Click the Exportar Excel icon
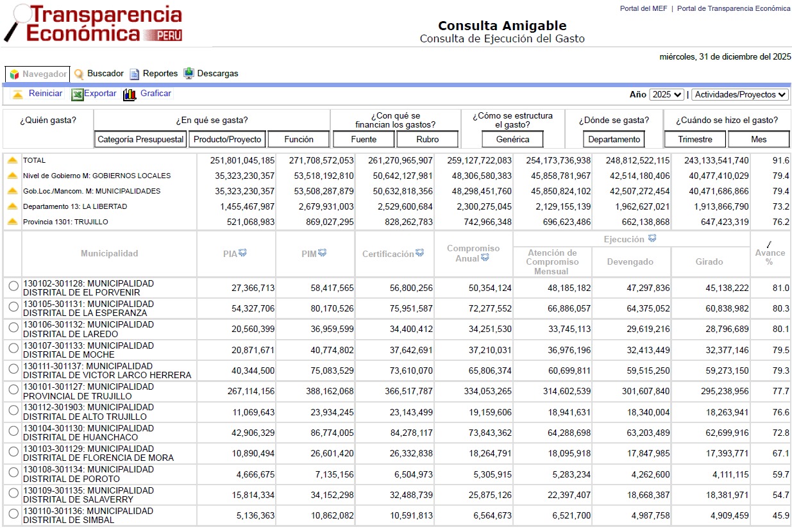The width and height of the screenshot is (792, 532). tap(77, 95)
